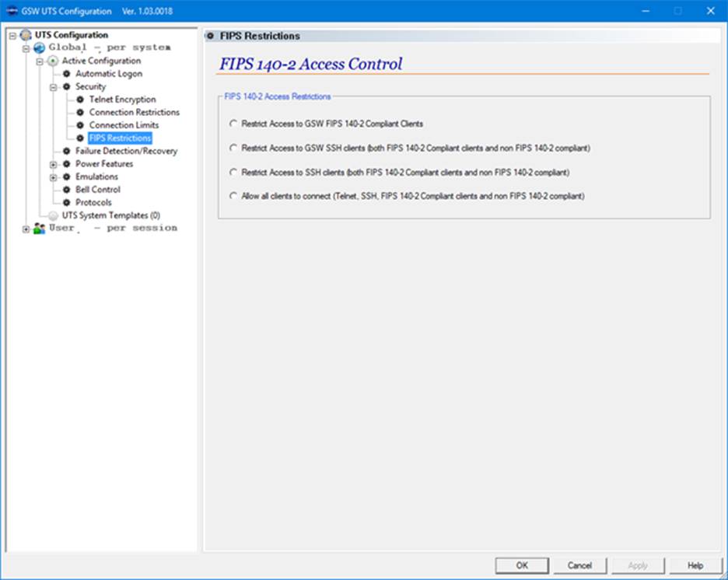Expand the User per session node
The height and width of the screenshot is (580, 728).
[x=26, y=229]
